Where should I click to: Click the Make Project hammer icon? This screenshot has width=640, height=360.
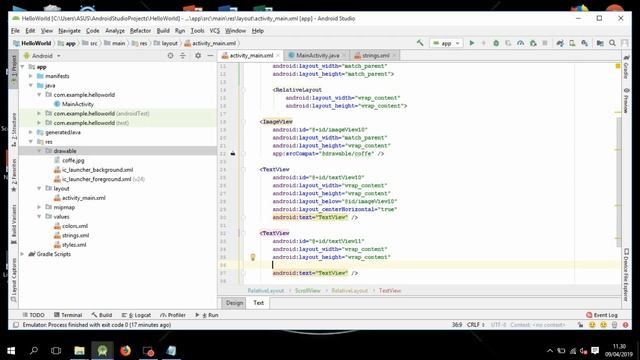(420, 43)
